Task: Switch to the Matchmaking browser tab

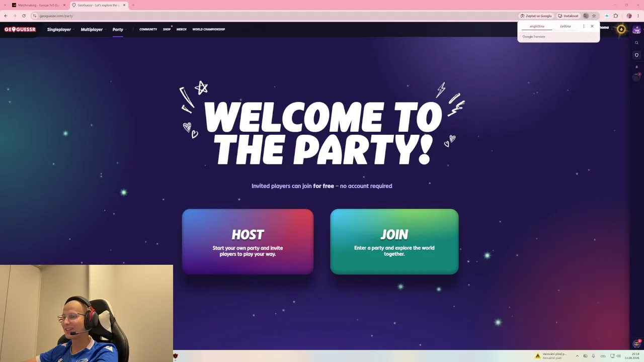Action: (38, 5)
